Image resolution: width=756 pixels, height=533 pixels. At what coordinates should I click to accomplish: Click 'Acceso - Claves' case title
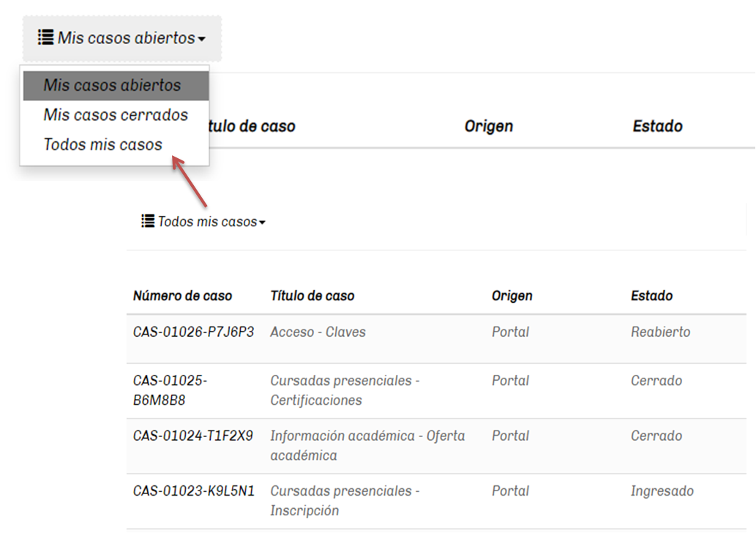coord(318,332)
